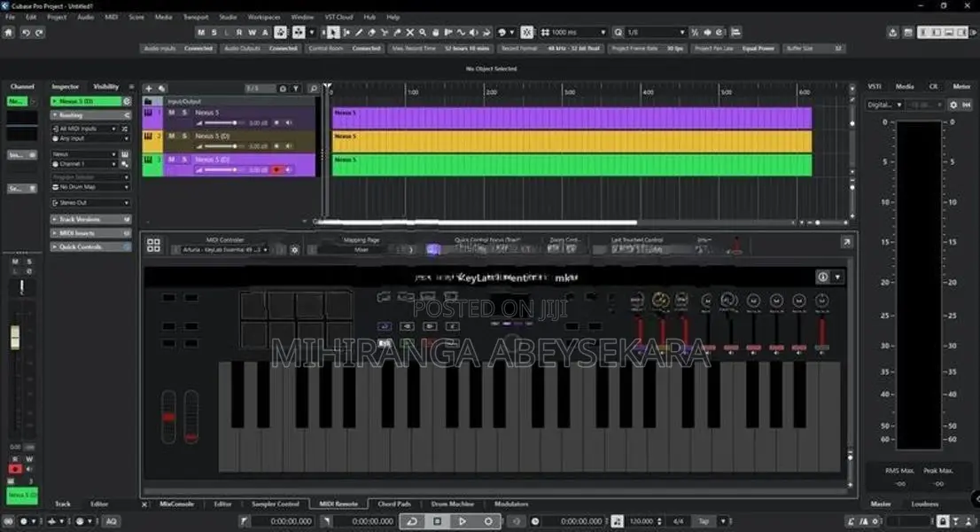The height and width of the screenshot is (532, 980).
Task: Open the No Drum Map dropdown
Action: tap(90, 187)
